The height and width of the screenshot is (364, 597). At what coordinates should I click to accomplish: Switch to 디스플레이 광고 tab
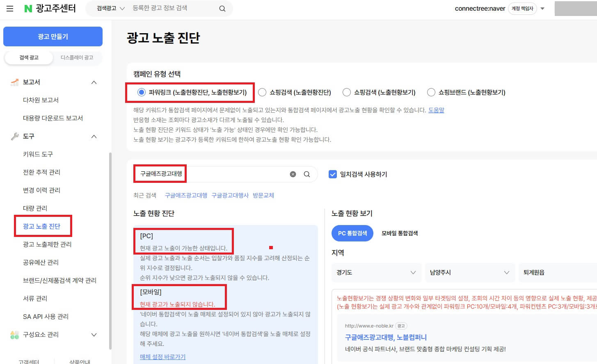point(77,57)
